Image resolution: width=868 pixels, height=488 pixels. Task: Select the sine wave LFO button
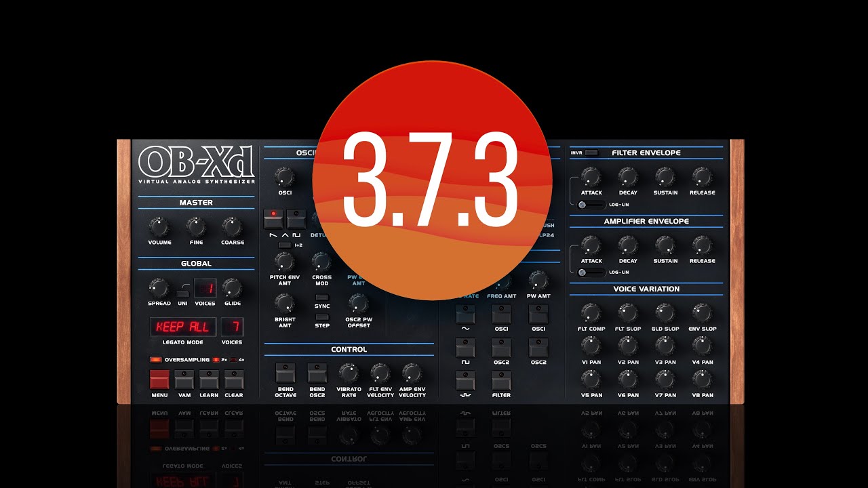465,314
